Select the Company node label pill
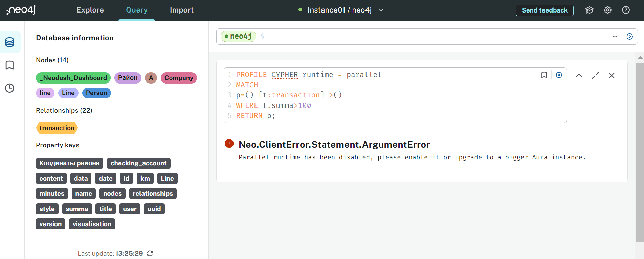The width and height of the screenshot is (644, 259). 179,78
